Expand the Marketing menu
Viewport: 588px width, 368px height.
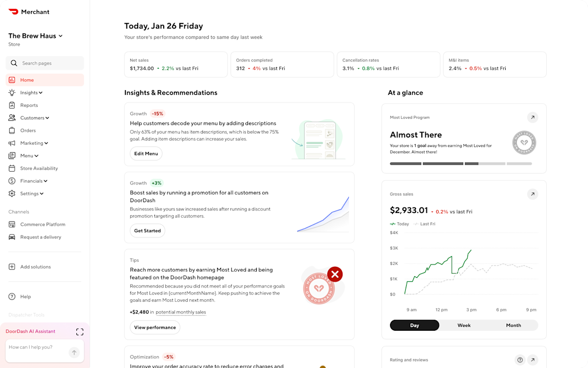[x=34, y=143]
